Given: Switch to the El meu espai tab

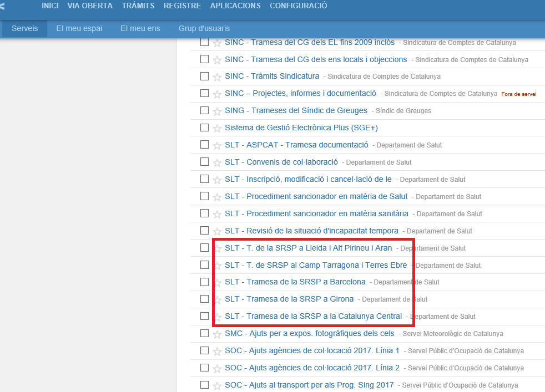Looking at the screenshot, I should point(79,28).
